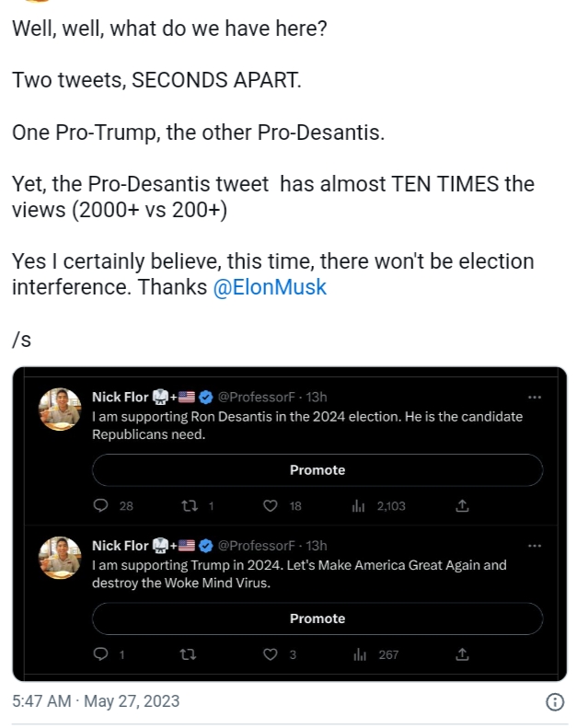
Task: Promote the Trump 2024 tweet
Action: [x=317, y=618]
